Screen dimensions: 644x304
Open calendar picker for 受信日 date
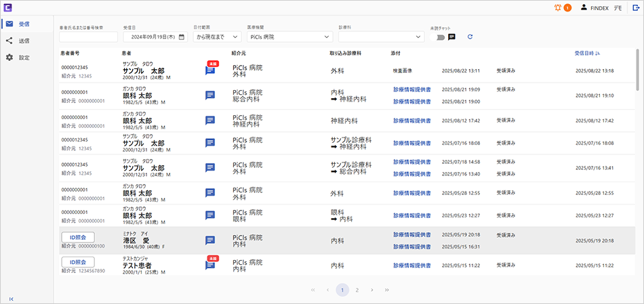tap(182, 37)
